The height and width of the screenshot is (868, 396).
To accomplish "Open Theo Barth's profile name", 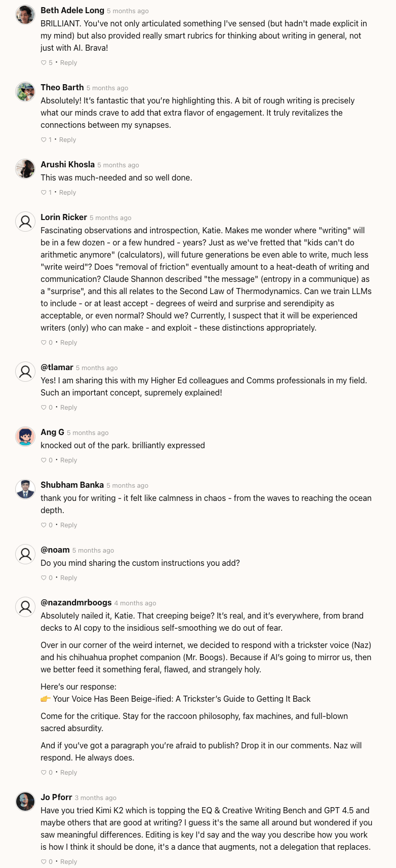I will (x=62, y=87).
